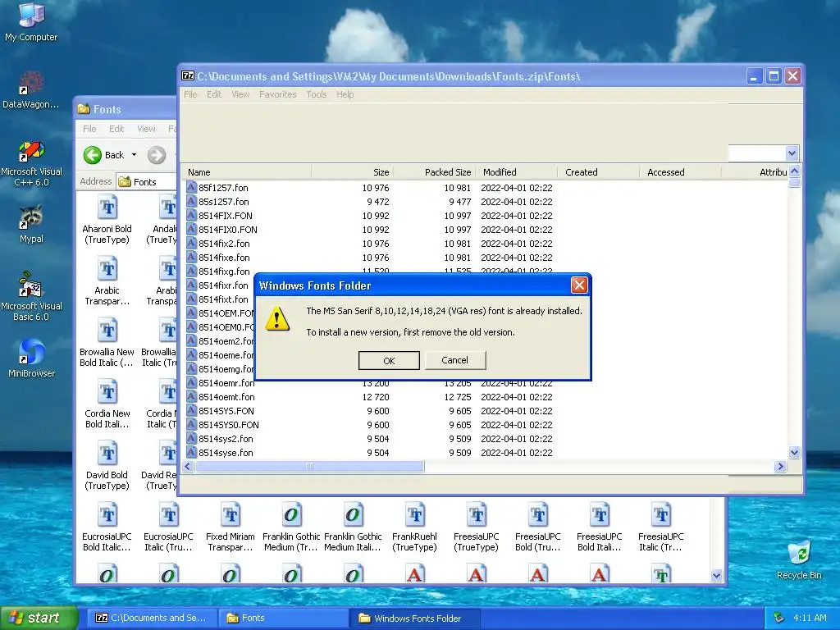This screenshot has width=840, height=630.
Task: Open Help menu in 7-Zip window
Action: 345,94
